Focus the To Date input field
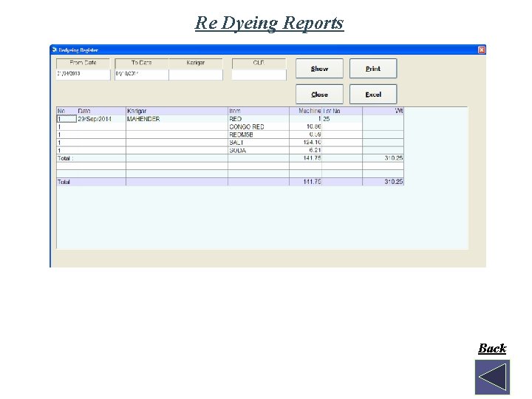Screen dimensions: 532x399 [141, 75]
